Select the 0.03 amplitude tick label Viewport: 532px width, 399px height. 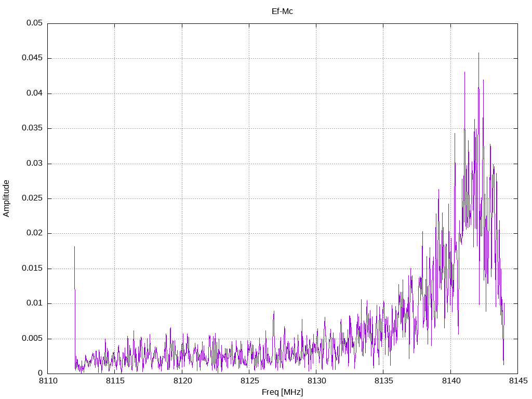click(x=34, y=163)
